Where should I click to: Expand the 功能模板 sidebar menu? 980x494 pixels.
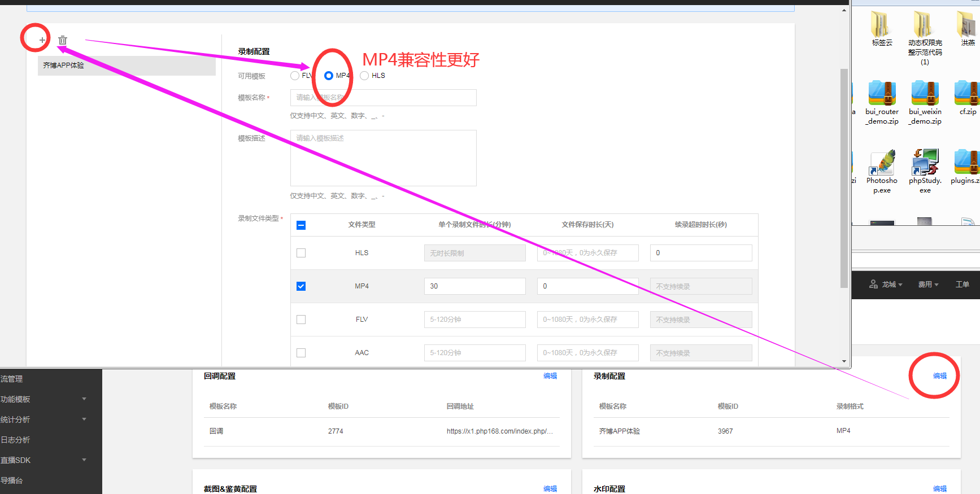click(44, 399)
